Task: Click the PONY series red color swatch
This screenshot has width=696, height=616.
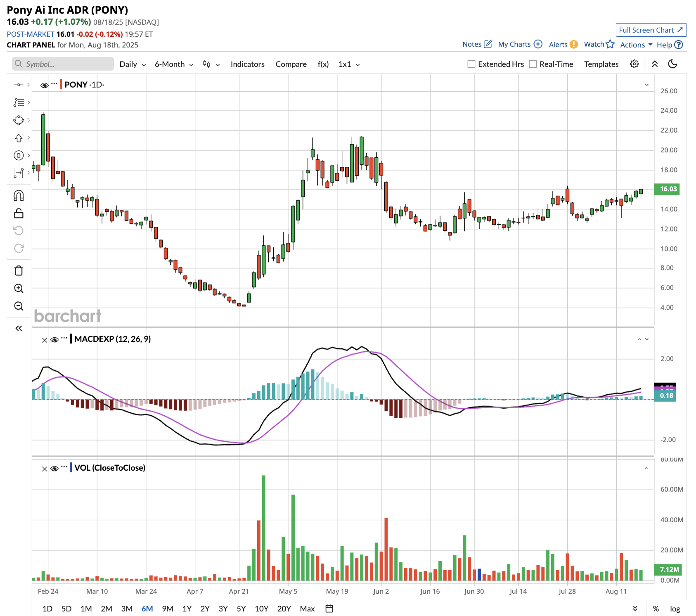Action: coord(61,85)
